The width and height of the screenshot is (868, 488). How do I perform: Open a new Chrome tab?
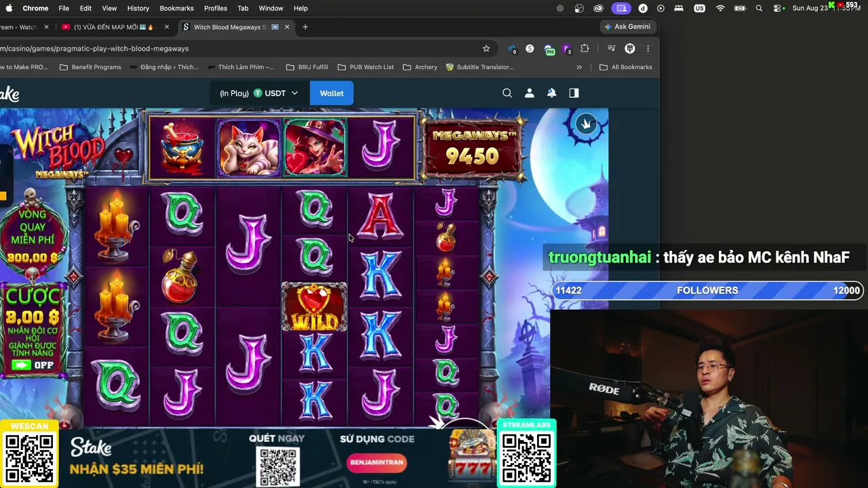point(305,27)
